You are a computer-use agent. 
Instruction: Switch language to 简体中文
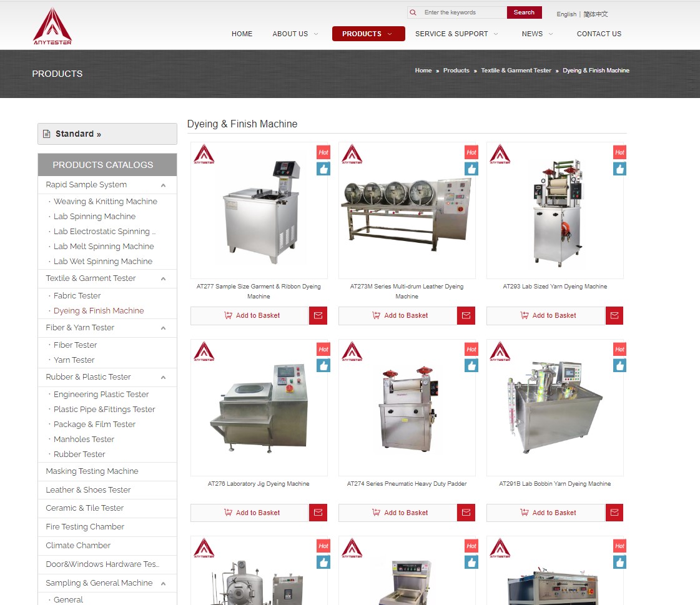click(596, 14)
